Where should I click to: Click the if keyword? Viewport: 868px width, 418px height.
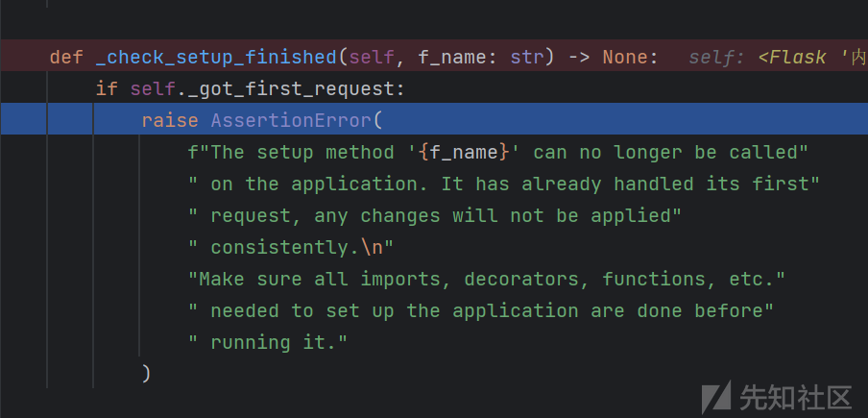[106, 89]
